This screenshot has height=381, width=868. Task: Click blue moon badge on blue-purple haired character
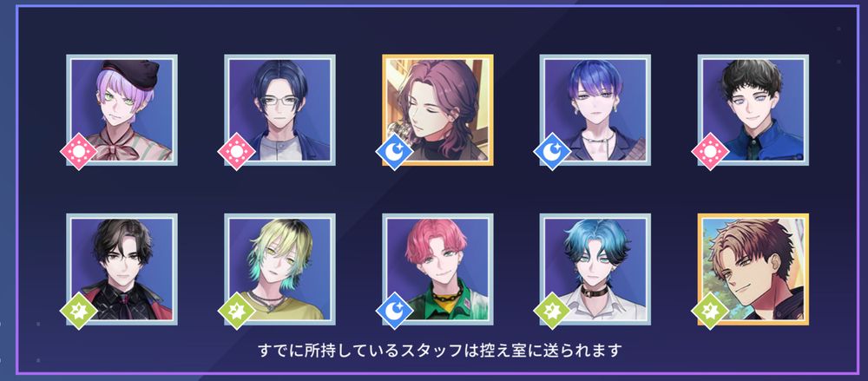point(552,151)
